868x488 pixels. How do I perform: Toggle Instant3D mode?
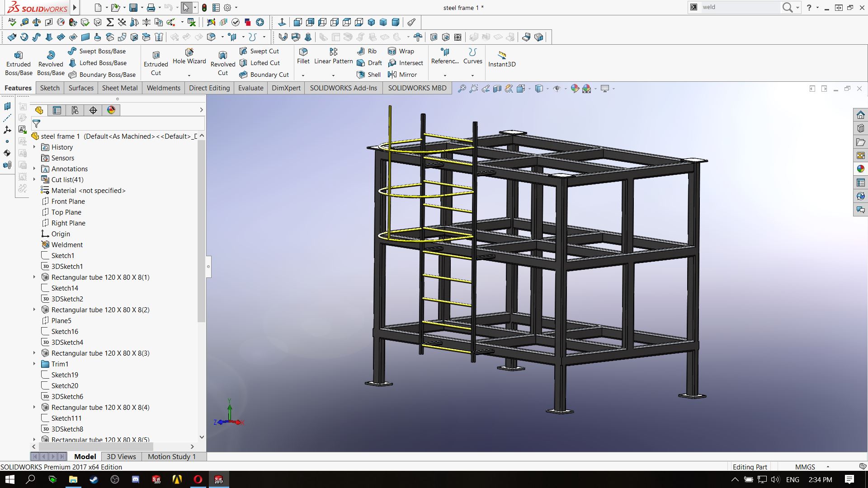point(502,59)
